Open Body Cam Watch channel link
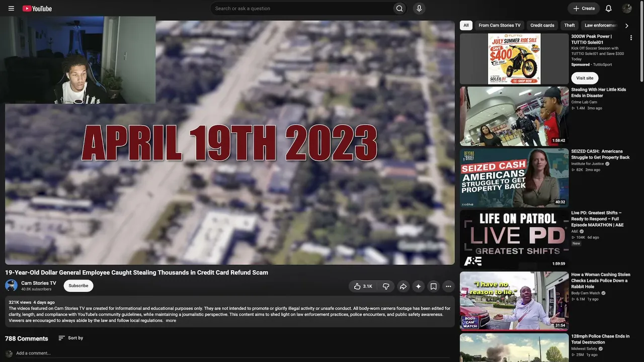Screen dimensions: 644x362 pyautogui.click(x=586, y=293)
